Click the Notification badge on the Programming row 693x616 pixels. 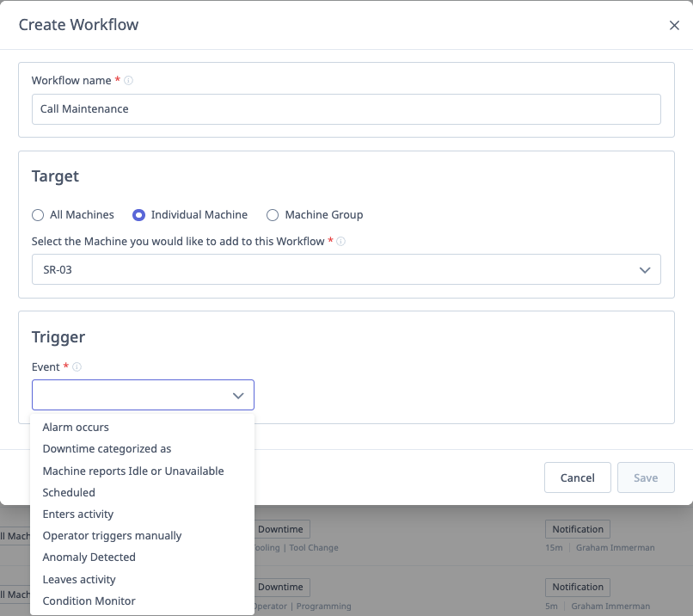[577, 587]
